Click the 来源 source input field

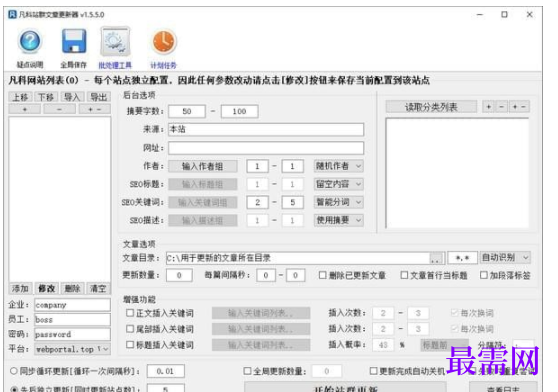[x=266, y=129]
